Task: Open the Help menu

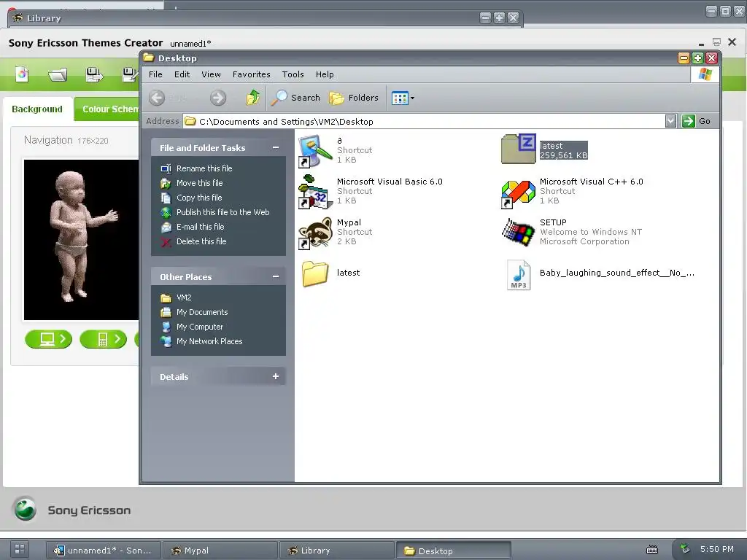Action: click(325, 74)
